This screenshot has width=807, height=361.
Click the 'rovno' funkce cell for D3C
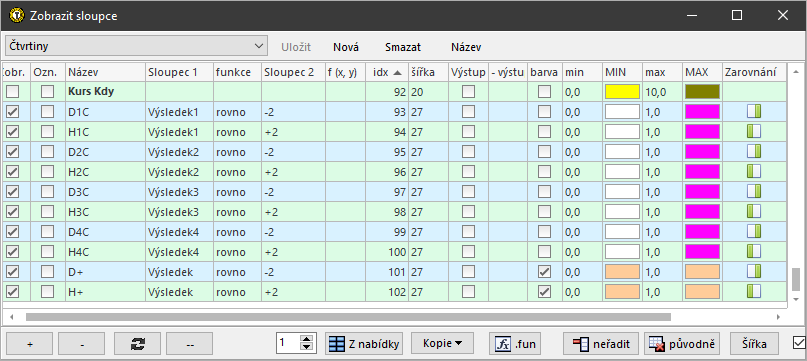237,192
